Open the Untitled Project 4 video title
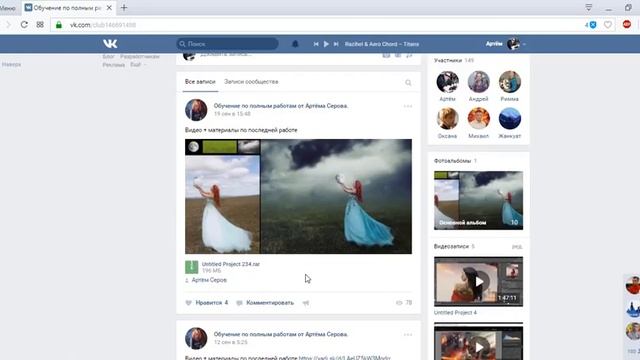640x360 pixels. pyautogui.click(x=455, y=313)
